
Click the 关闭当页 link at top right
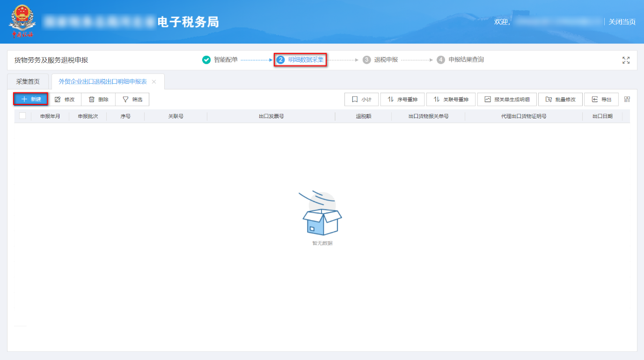[622, 22]
